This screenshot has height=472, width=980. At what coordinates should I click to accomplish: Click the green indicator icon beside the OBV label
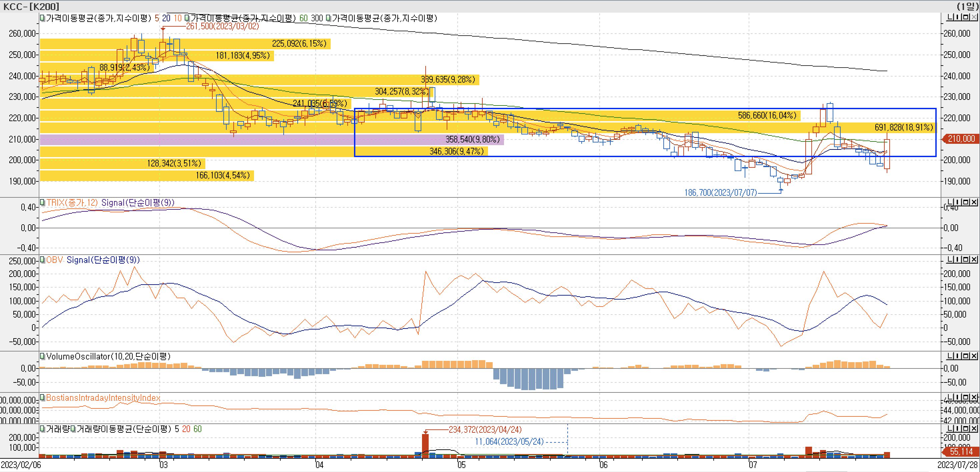[42, 260]
